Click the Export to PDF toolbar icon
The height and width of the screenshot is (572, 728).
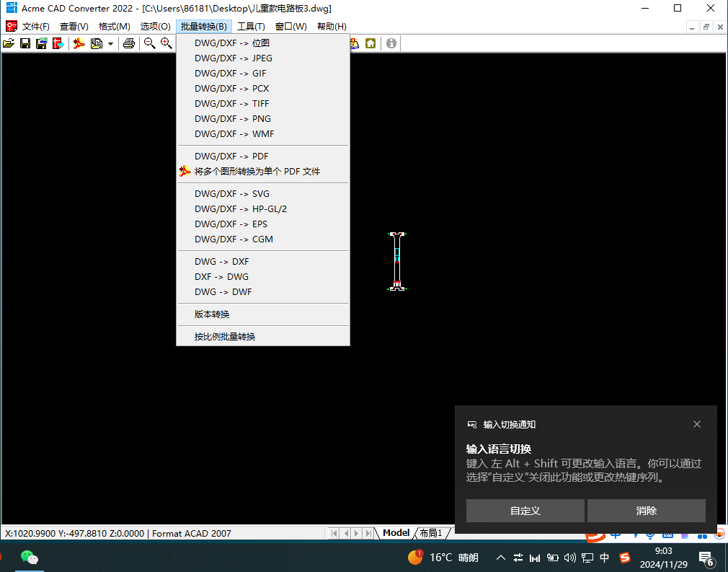click(79, 44)
